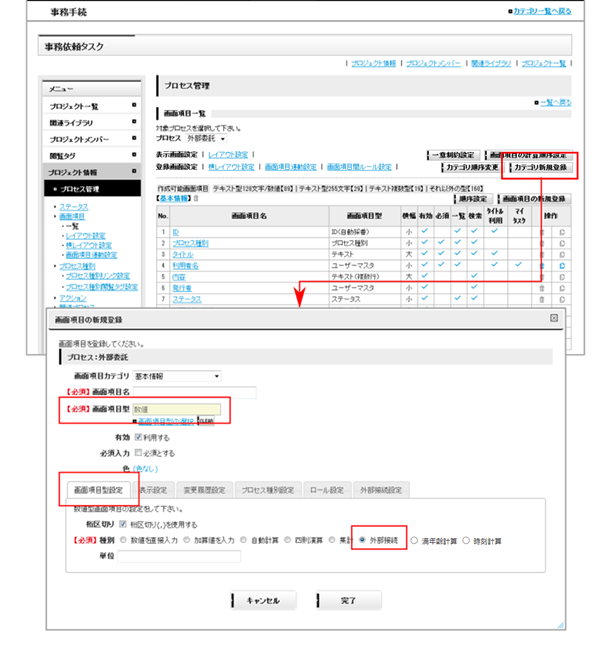Screen dimensions: 616x646
Task: Open プロセス種別リンク設定 sidebar link
Action: tap(98, 276)
